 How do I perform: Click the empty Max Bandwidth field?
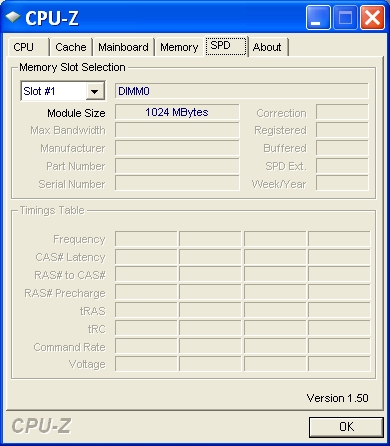177,130
